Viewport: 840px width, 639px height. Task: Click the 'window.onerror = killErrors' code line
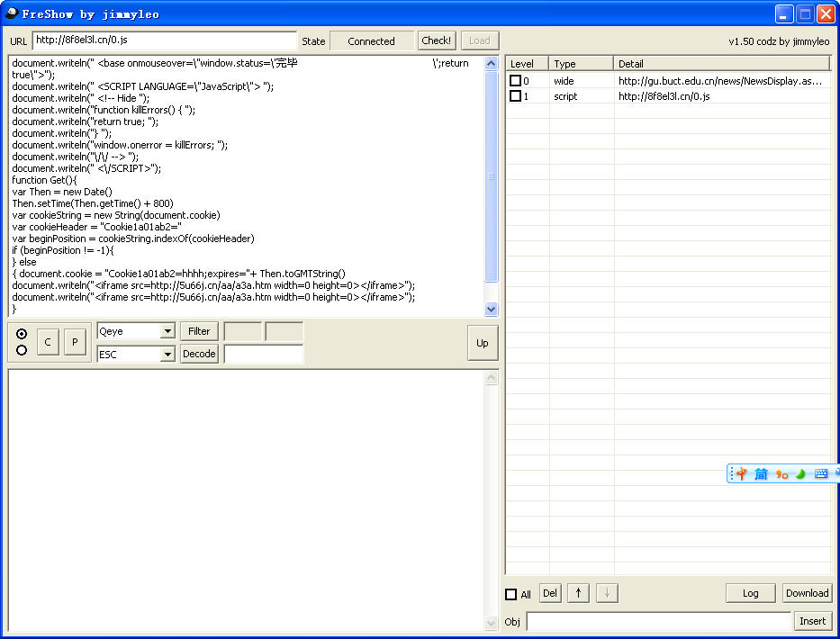120,145
